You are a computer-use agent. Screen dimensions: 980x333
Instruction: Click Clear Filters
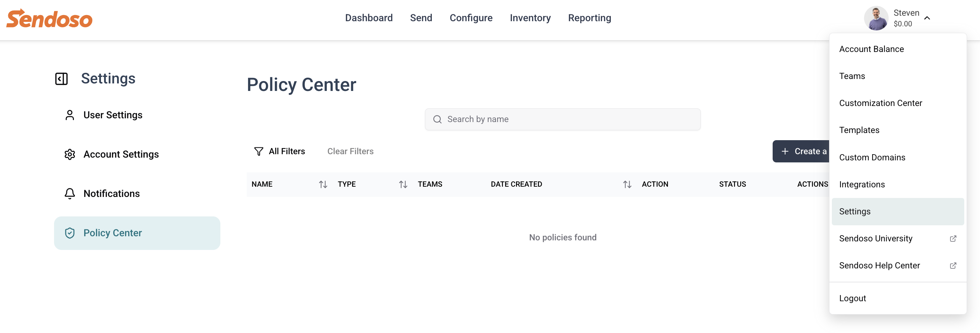pos(350,151)
